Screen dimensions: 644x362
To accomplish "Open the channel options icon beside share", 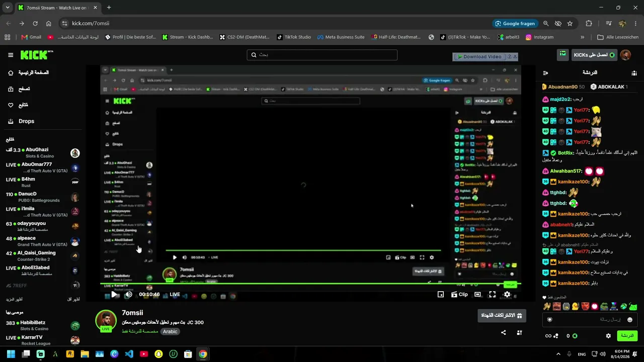I will (520, 332).
